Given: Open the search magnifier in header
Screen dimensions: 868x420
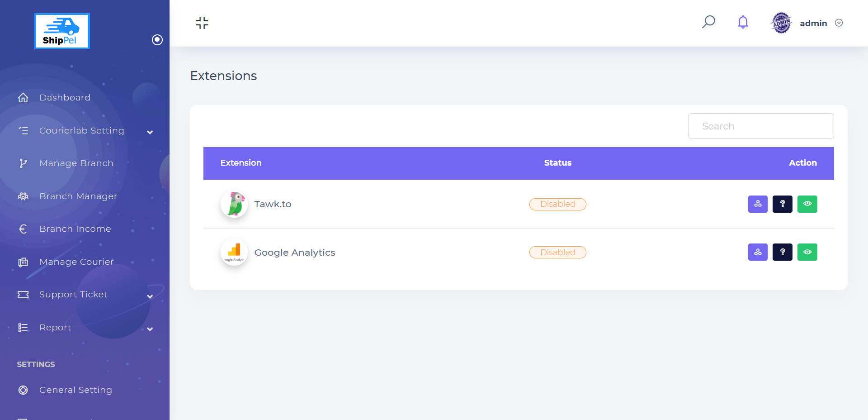Looking at the screenshot, I should [708, 22].
